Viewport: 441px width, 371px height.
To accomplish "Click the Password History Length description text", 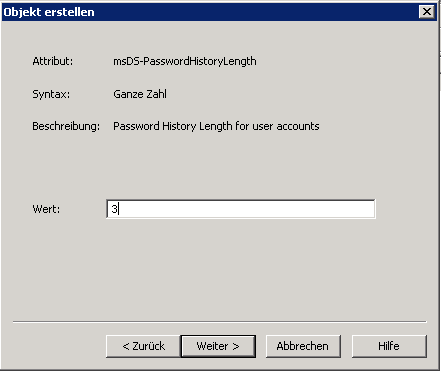I will tap(216, 126).
